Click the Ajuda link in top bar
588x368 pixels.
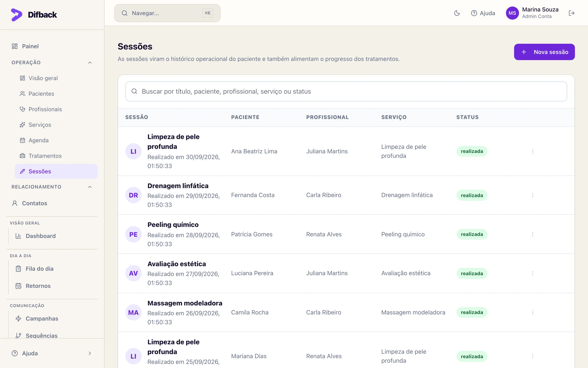[483, 13]
